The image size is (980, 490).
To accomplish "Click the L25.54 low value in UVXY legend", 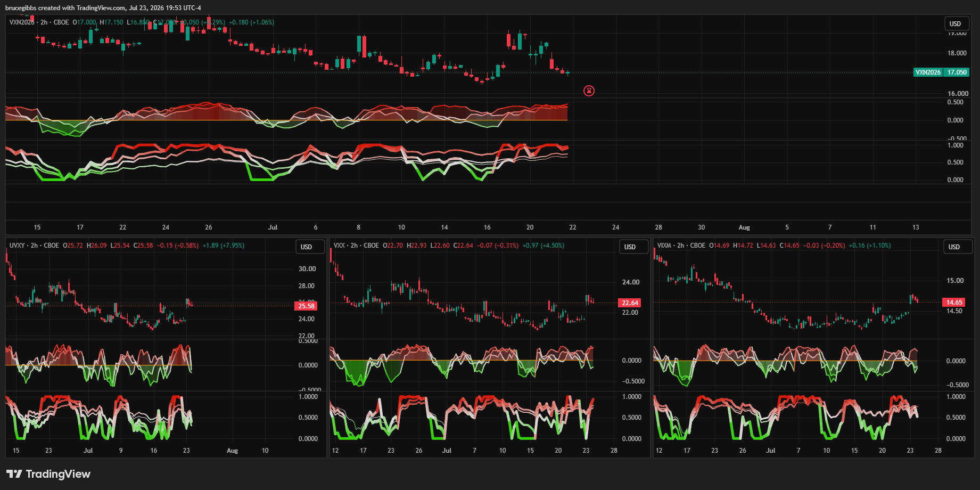I will click(x=120, y=246).
